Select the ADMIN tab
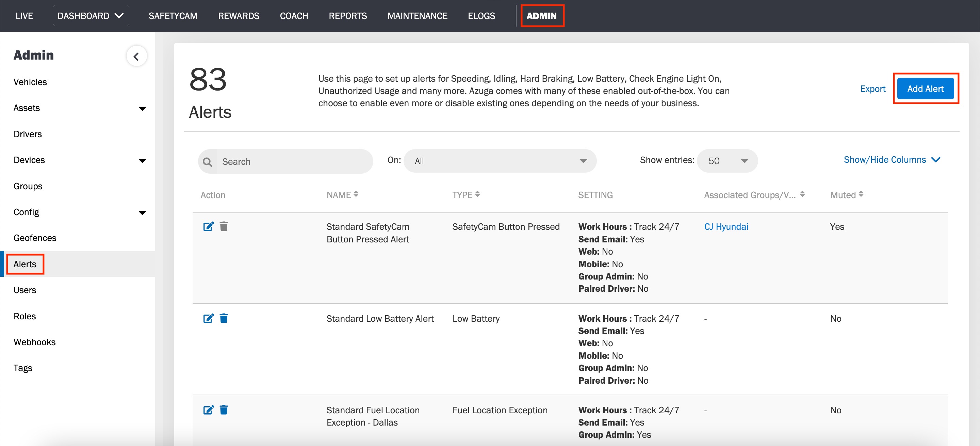Image resolution: width=980 pixels, height=446 pixels. [542, 16]
